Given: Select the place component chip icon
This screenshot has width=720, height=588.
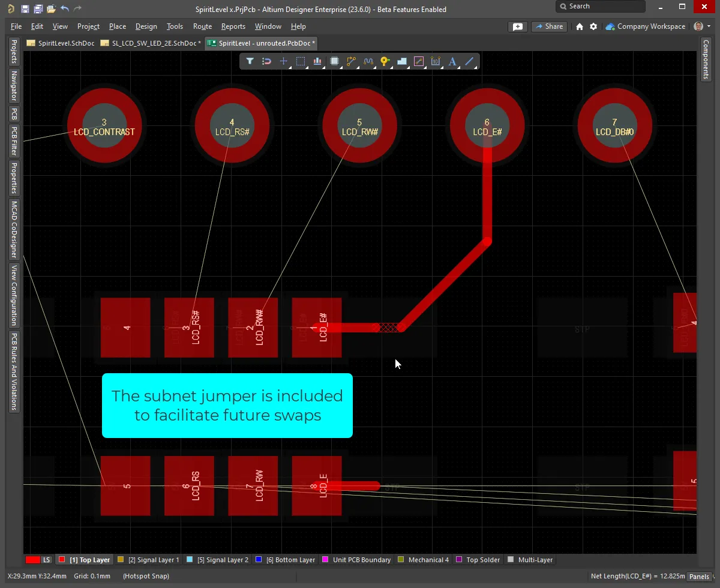Looking at the screenshot, I should click(x=335, y=61).
